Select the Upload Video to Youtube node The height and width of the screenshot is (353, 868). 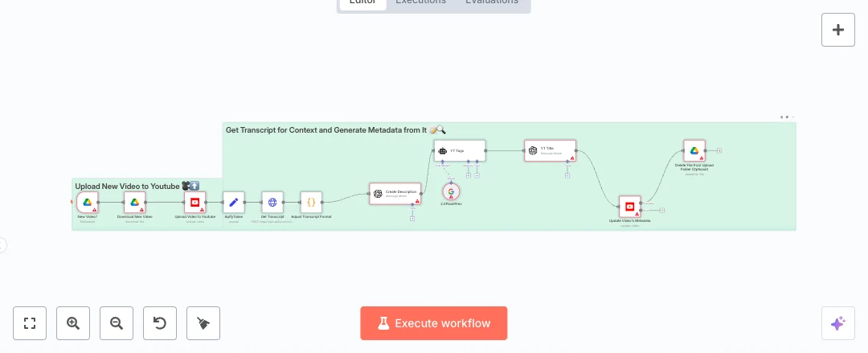coord(195,202)
